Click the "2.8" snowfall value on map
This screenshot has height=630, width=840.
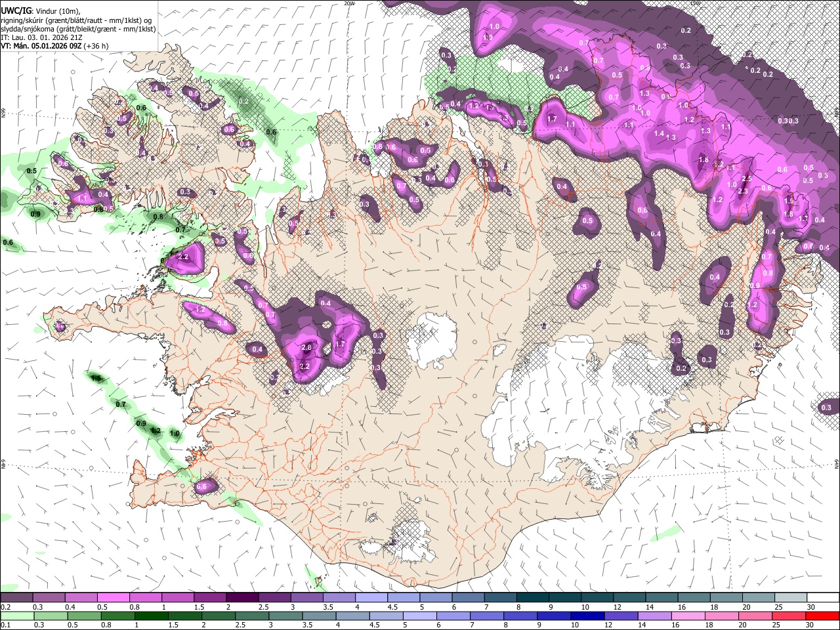tap(306, 347)
